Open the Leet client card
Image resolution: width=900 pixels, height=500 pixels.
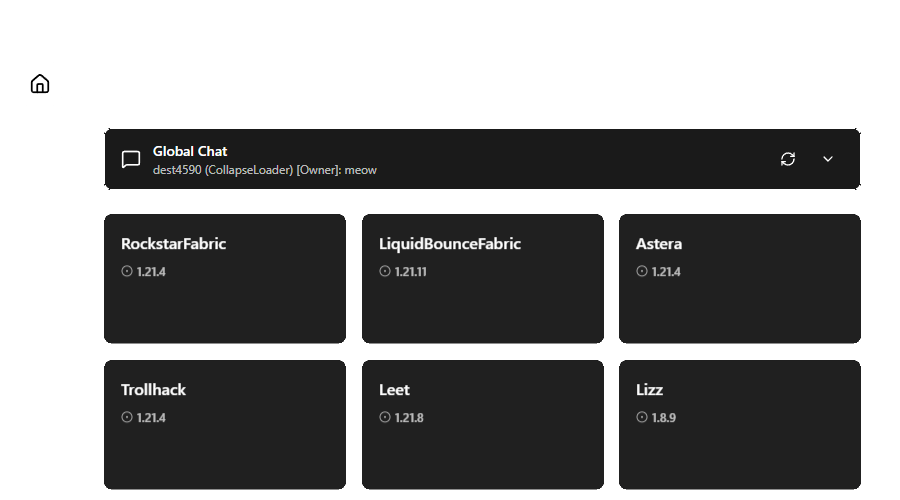tap(482, 425)
